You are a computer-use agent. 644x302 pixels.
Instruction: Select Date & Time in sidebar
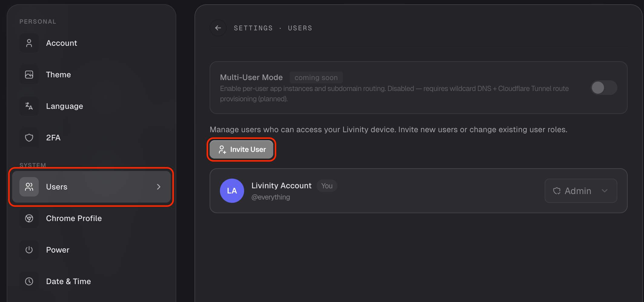tap(91, 281)
